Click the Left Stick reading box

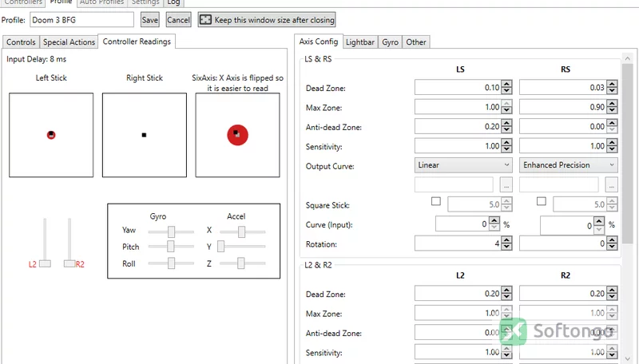click(x=51, y=135)
